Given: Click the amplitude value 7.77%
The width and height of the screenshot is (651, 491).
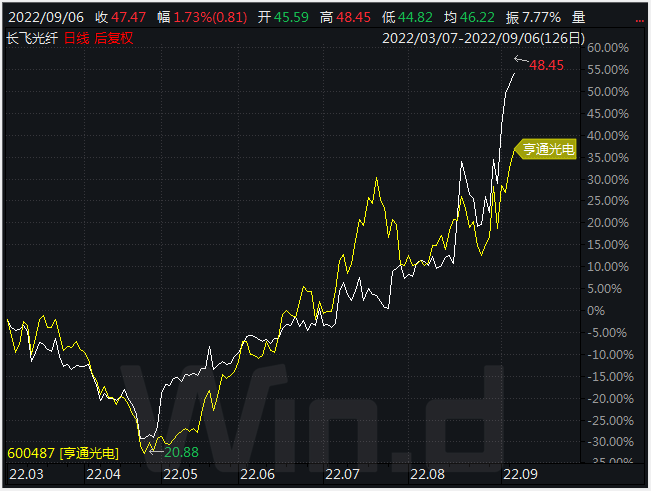Looking at the screenshot, I should pyautogui.click(x=541, y=17).
